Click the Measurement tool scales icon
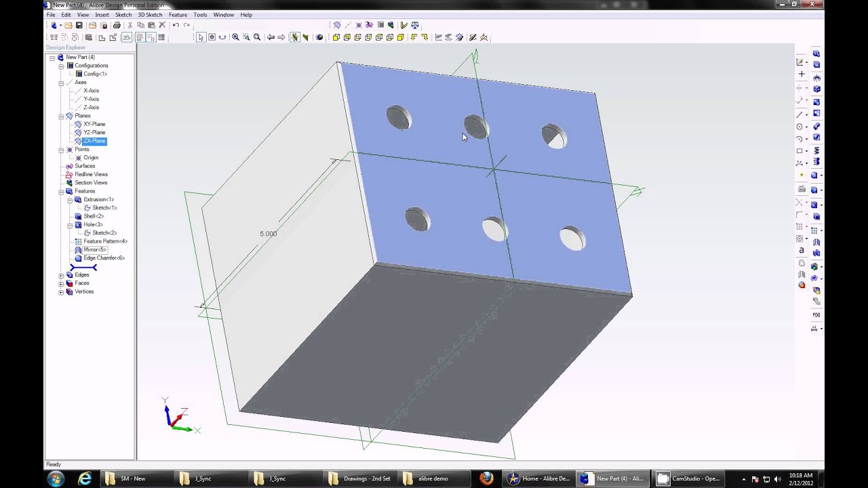This screenshot has height=488, width=868. coord(414,25)
